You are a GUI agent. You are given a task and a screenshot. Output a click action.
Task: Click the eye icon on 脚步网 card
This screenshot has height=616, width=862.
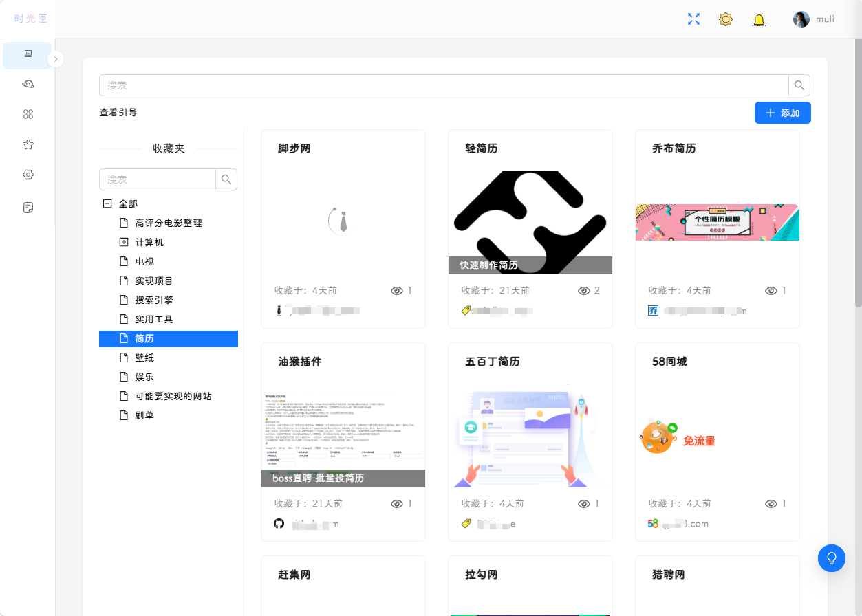click(x=396, y=291)
